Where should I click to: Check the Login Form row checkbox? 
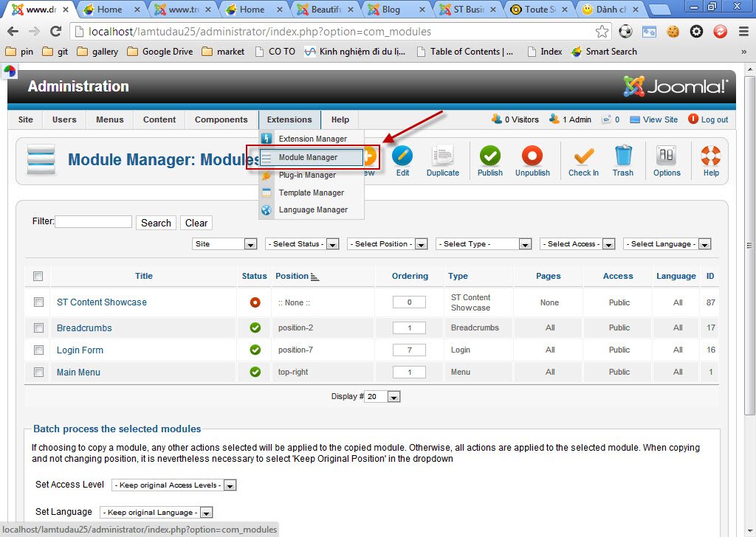click(x=38, y=350)
